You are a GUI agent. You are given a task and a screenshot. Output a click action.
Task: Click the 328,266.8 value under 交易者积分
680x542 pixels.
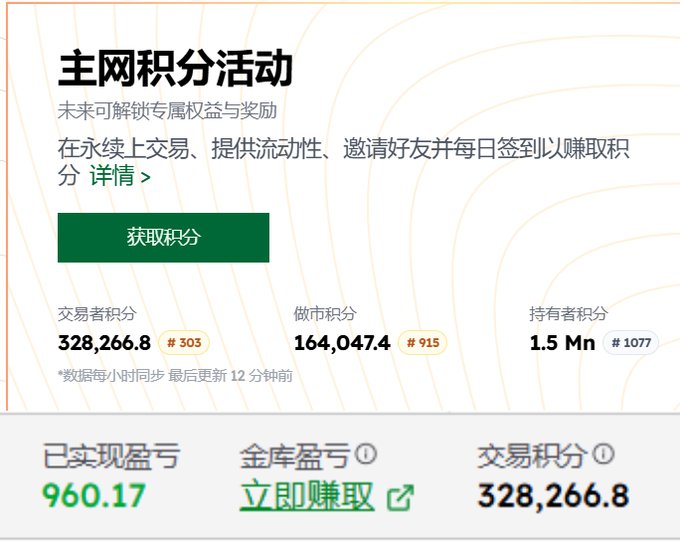[x=104, y=343]
